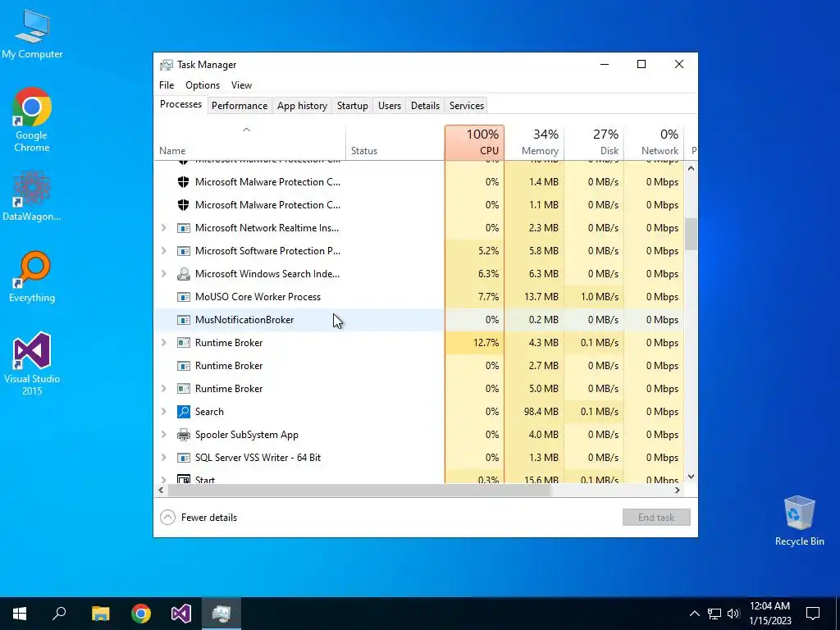This screenshot has width=840, height=630.
Task: Expand the Runtime Broker row using 5.0 MB
Action: [x=164, y=388]
